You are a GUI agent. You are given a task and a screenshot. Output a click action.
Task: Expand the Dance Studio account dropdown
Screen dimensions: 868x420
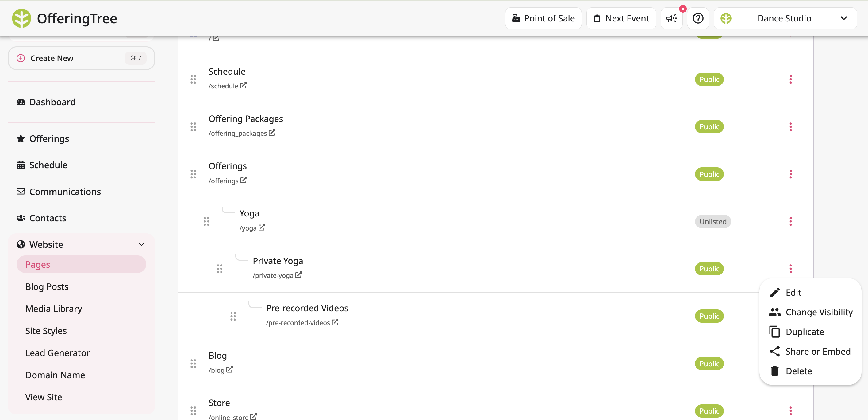coord(785,18)
